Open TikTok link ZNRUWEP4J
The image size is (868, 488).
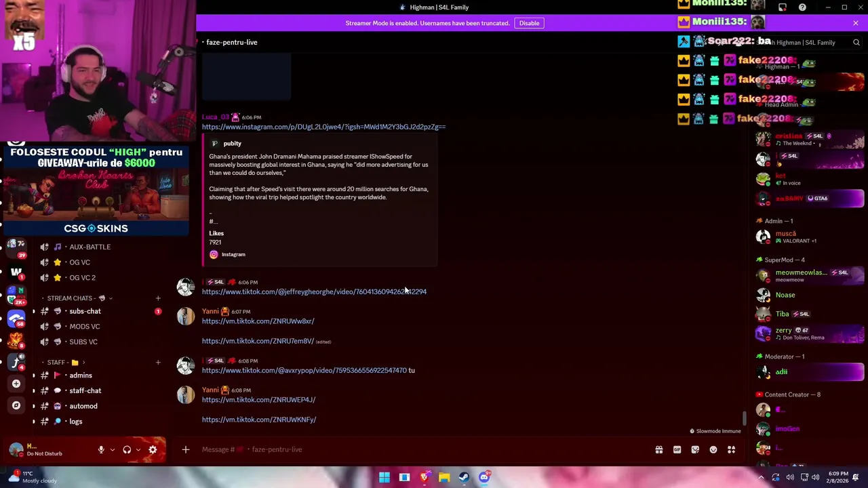pos(258,400)
